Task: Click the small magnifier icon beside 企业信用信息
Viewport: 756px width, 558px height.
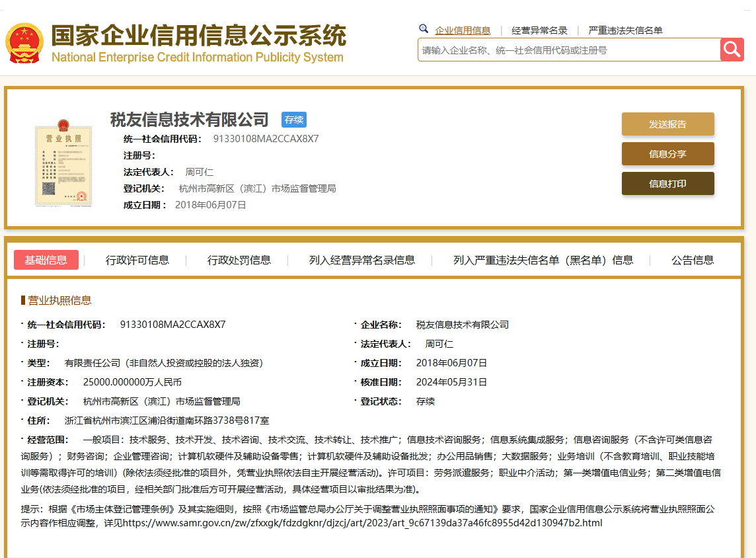Action: [424, 29]
